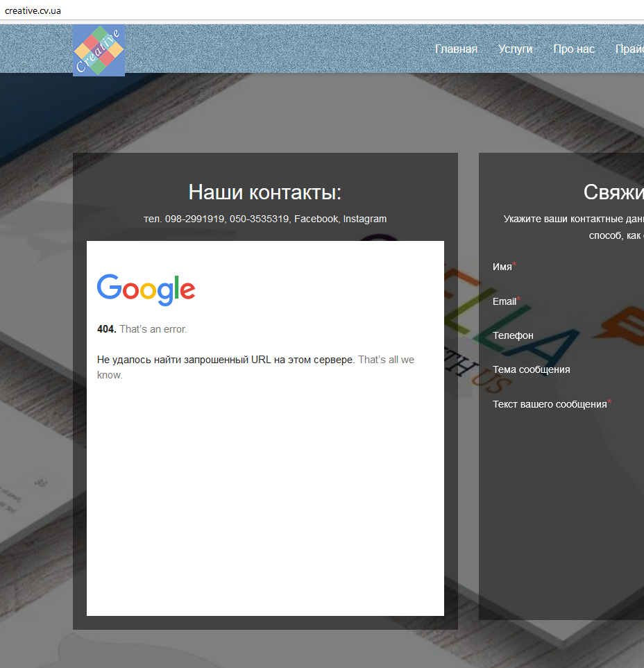
Task: Click the Facebook link in contacts
Action: [316, 219]
